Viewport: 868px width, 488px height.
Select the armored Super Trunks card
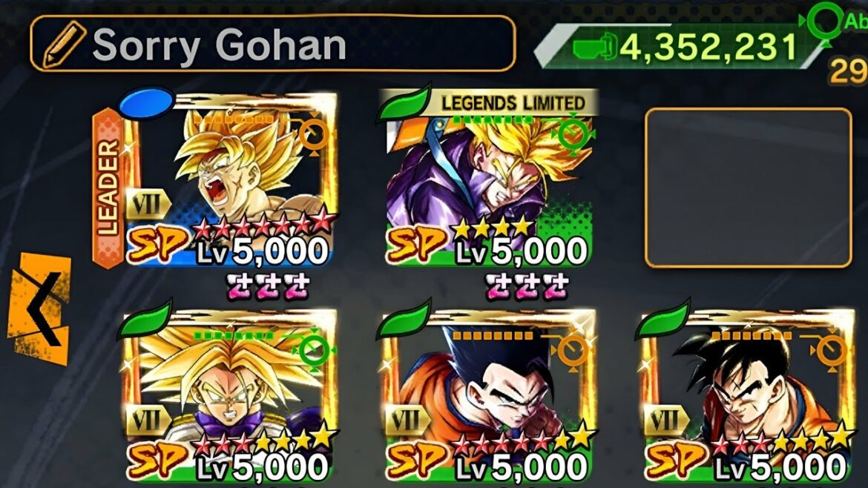click(229, 395)
